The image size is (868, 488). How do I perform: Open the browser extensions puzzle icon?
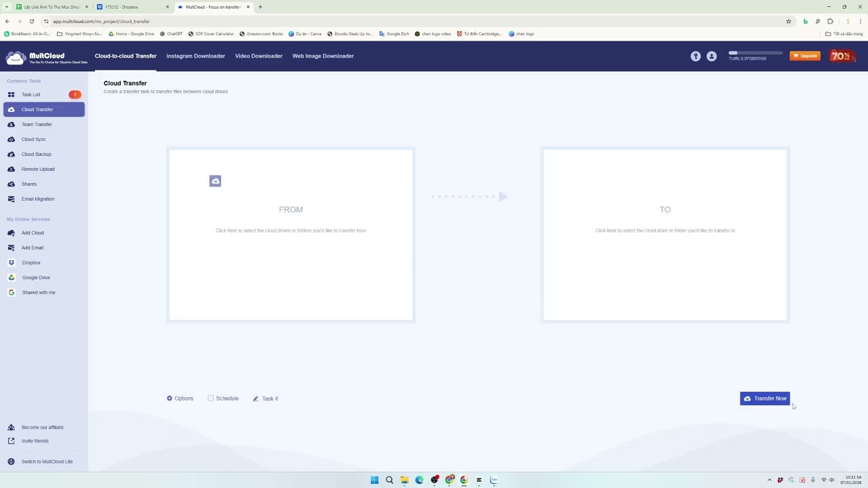pyautogui.click(x=830, y=21)
